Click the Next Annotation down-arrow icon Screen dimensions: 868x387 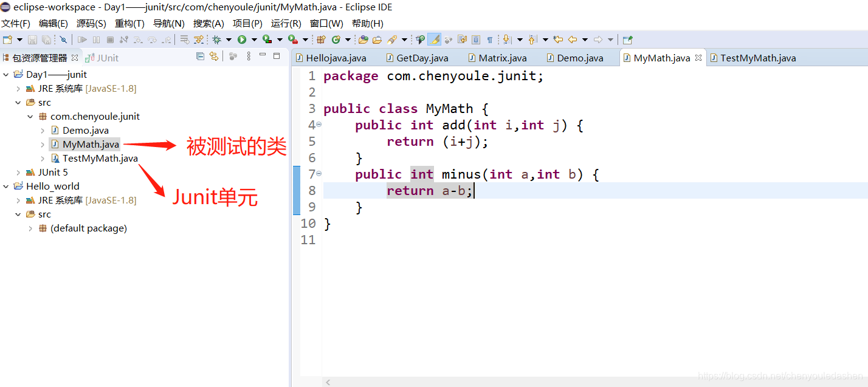tap(506, 39)
